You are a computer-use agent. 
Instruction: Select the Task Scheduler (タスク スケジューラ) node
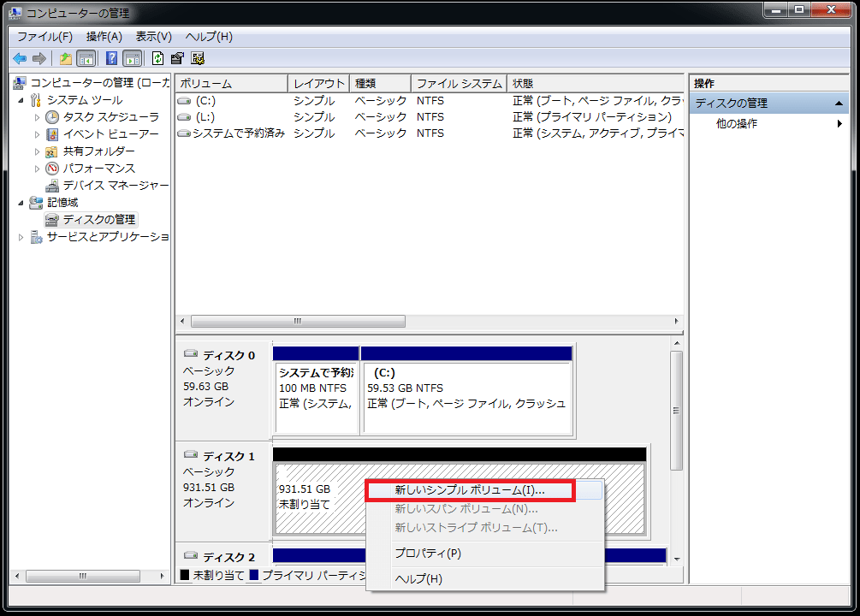(110, 117)
